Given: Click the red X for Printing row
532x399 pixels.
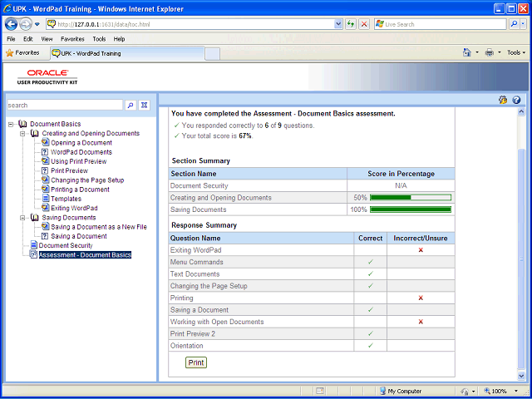Looking at the screenshot, I should coord(421,298).
